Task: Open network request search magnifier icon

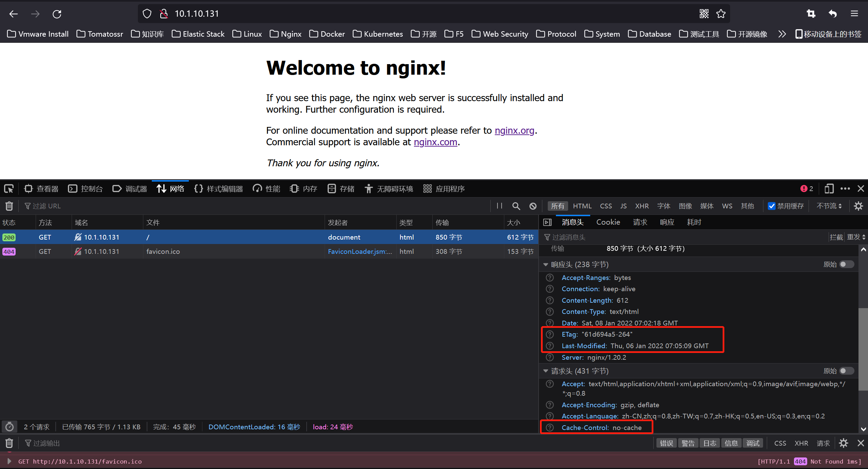Action: (x=516, y=206)
